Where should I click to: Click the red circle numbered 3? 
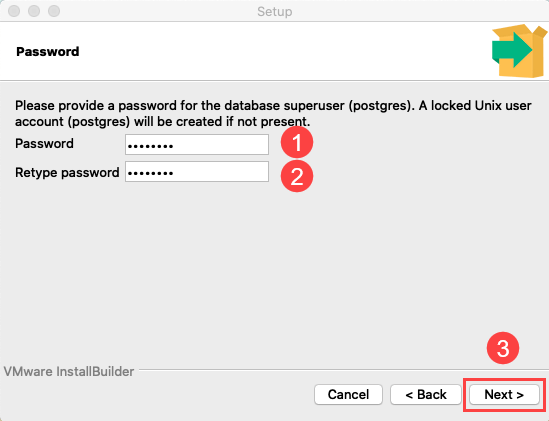[503, 348]
